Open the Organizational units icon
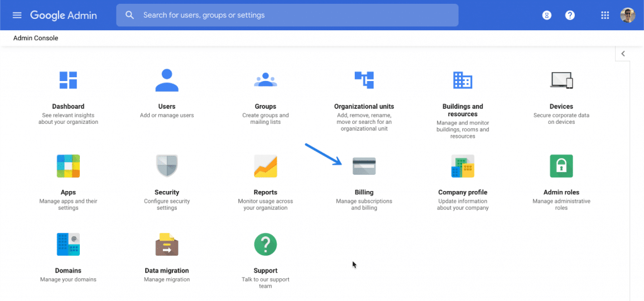This screenshot has width=644, height=301. pos(364,80)
